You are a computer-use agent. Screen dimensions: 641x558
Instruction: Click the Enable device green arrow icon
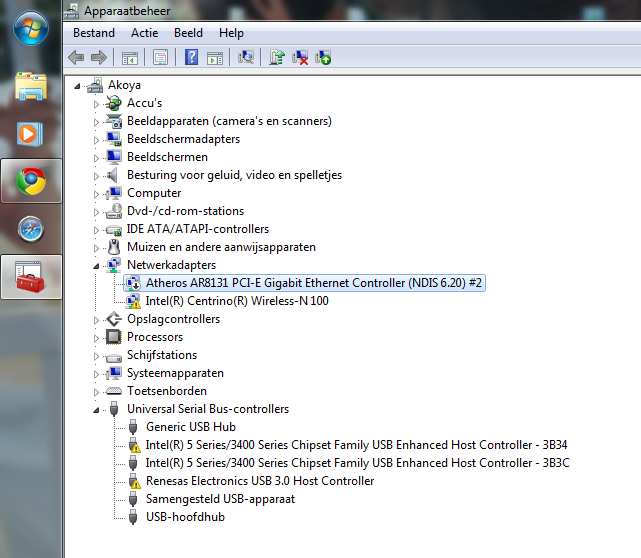click(x=323, y=58)
